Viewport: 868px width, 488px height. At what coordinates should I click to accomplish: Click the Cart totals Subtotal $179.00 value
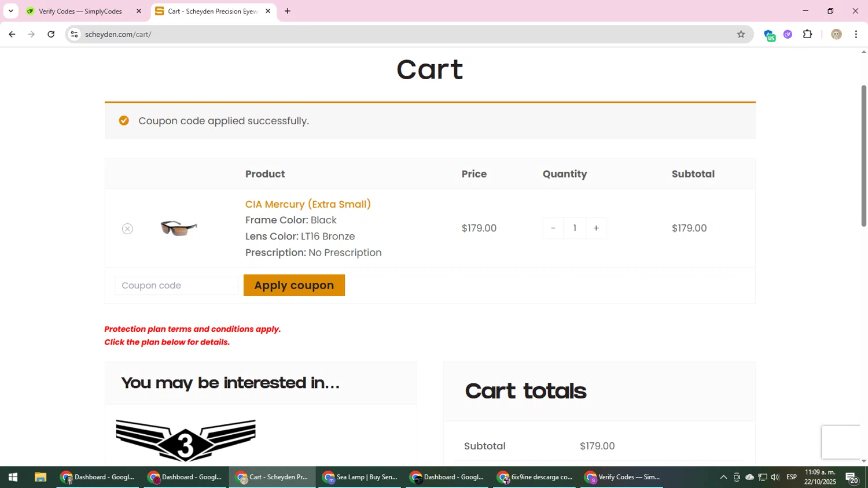[597, 446]
